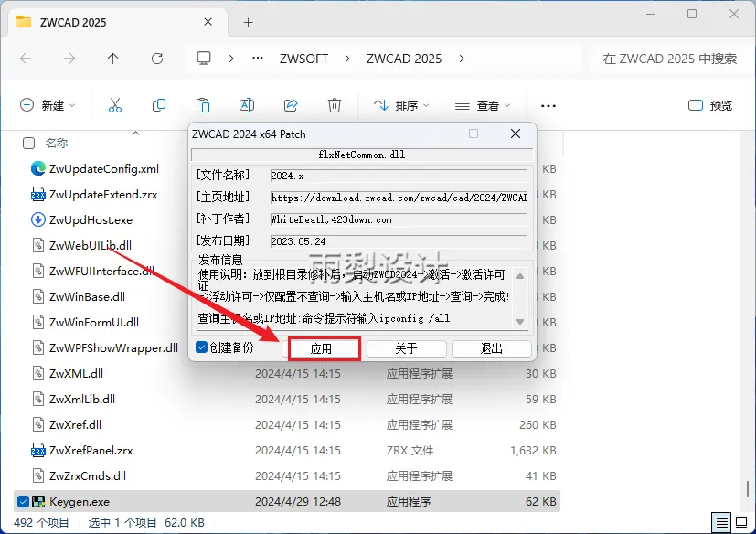Minimize the Patch dialog window
The image size is (756, 534).
[432, 133]
